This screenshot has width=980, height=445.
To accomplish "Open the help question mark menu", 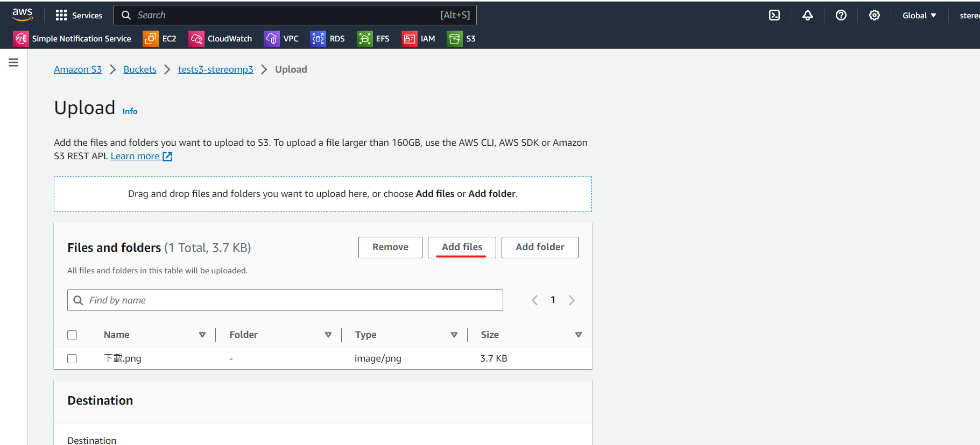I will (841, 15).
